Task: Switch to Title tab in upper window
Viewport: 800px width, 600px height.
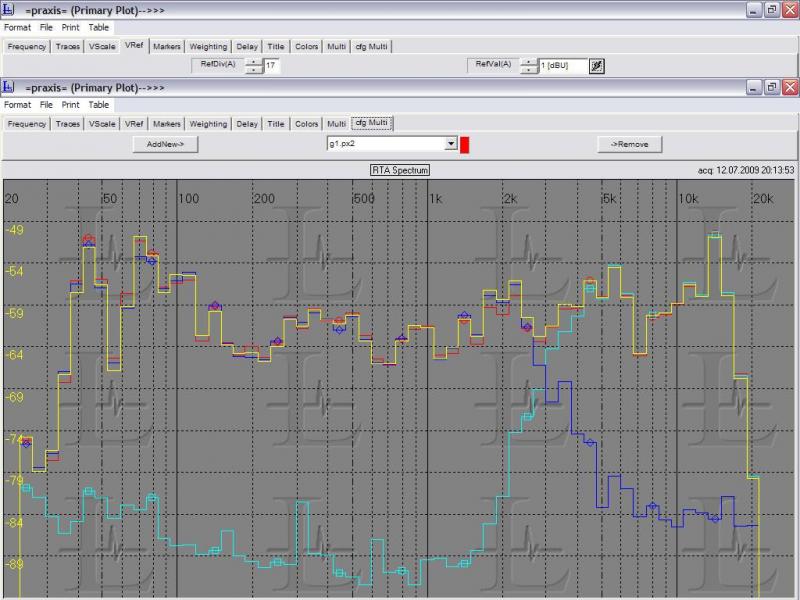Action: click(276, 46)
